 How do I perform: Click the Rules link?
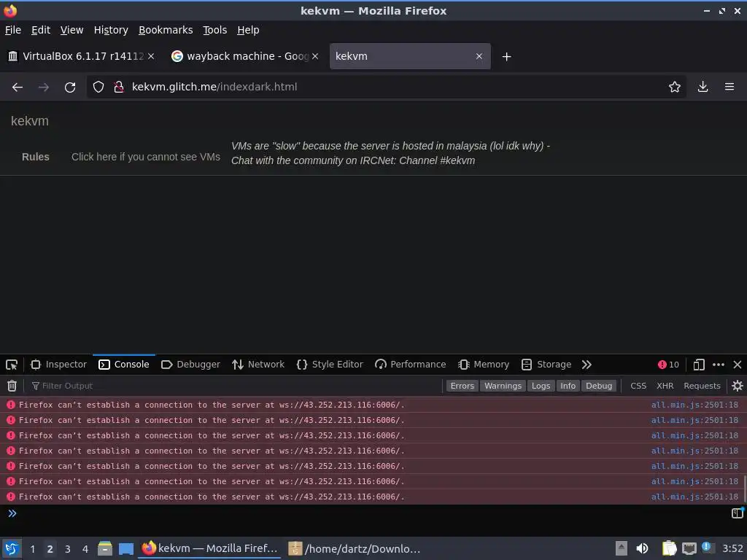36,157
